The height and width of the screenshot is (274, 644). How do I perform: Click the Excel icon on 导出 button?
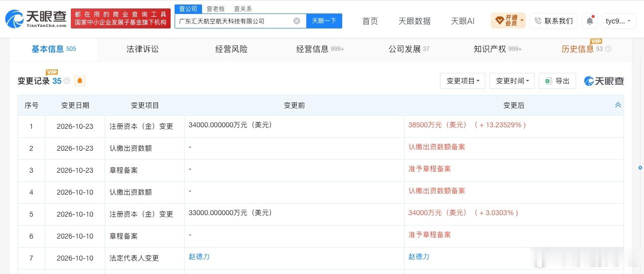point(548,81)
